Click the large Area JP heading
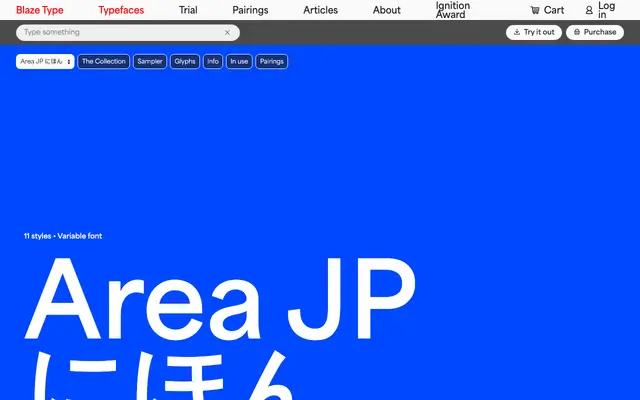The height and width of the screenshot is (400, 640). (x=220, y=300)
